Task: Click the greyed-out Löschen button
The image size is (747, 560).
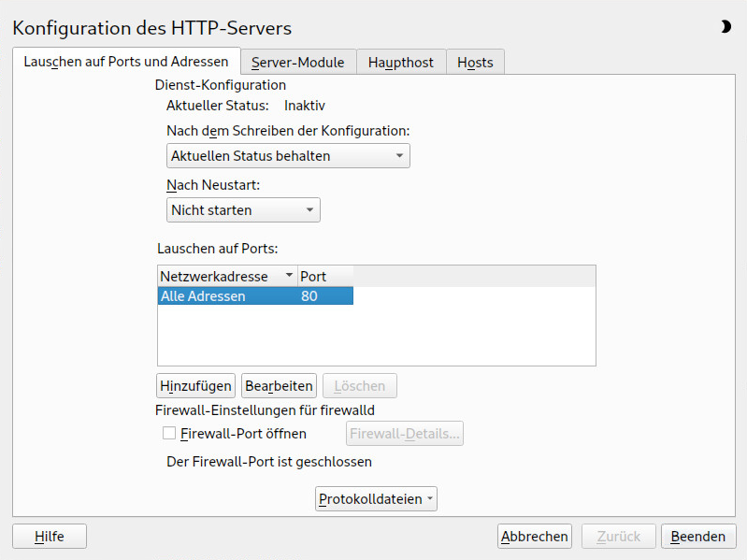Action: (x=360, y=386)
